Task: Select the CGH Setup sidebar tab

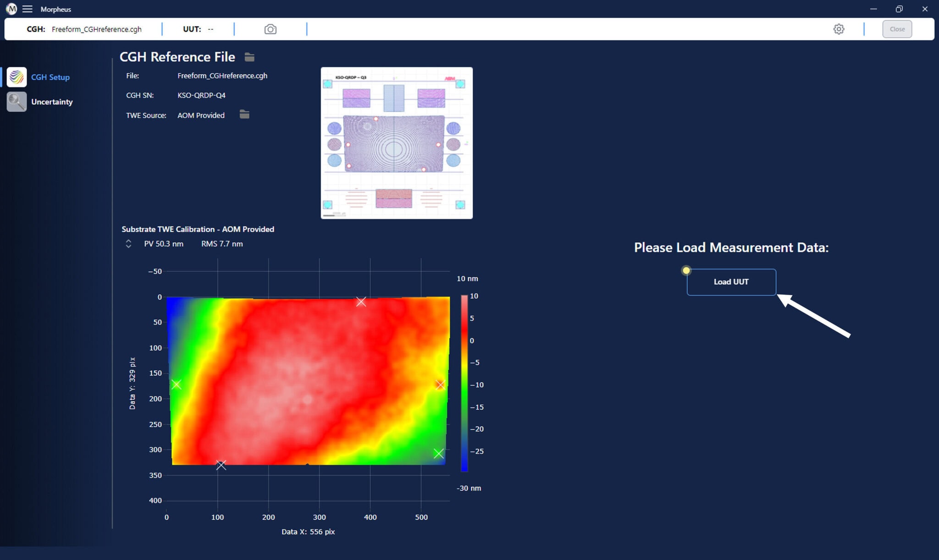Action: [50, 77]
